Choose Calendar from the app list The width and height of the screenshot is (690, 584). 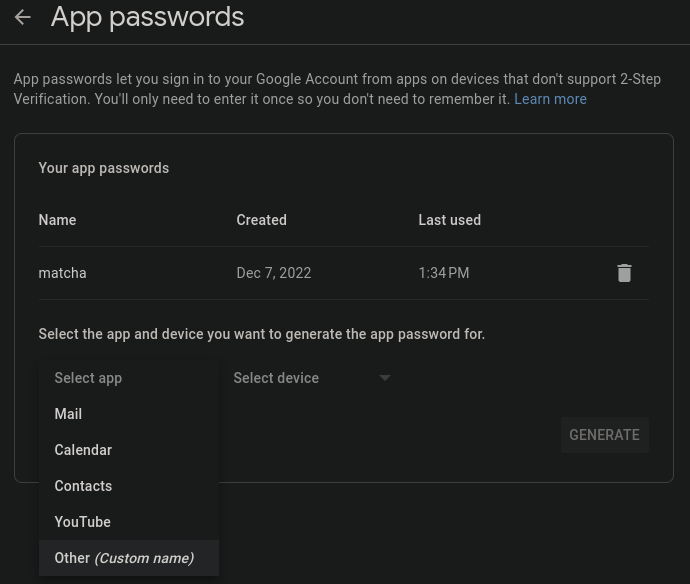pyautogui.click(x=129, y=450)
